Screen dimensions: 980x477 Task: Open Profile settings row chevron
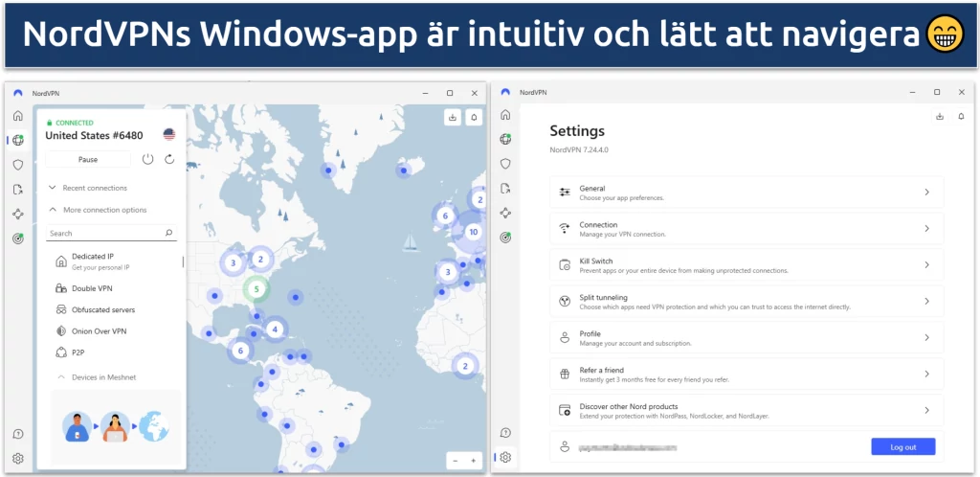926,337
